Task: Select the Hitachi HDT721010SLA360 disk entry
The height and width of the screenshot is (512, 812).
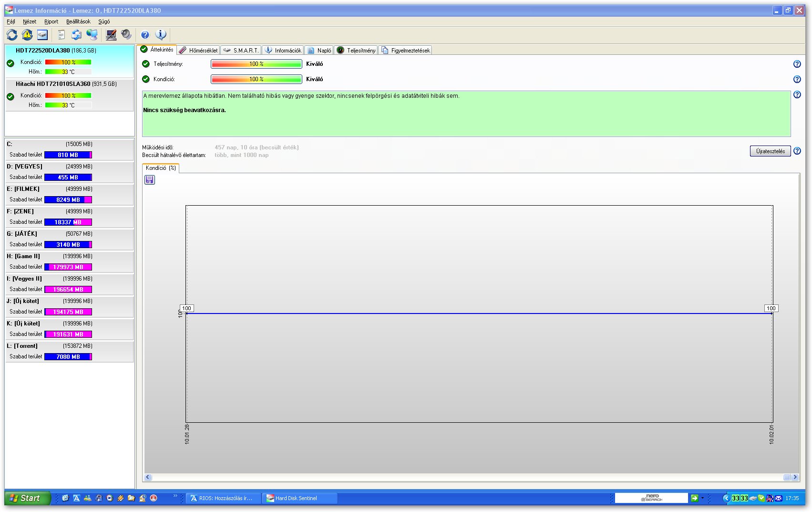Action: (70, 95)
